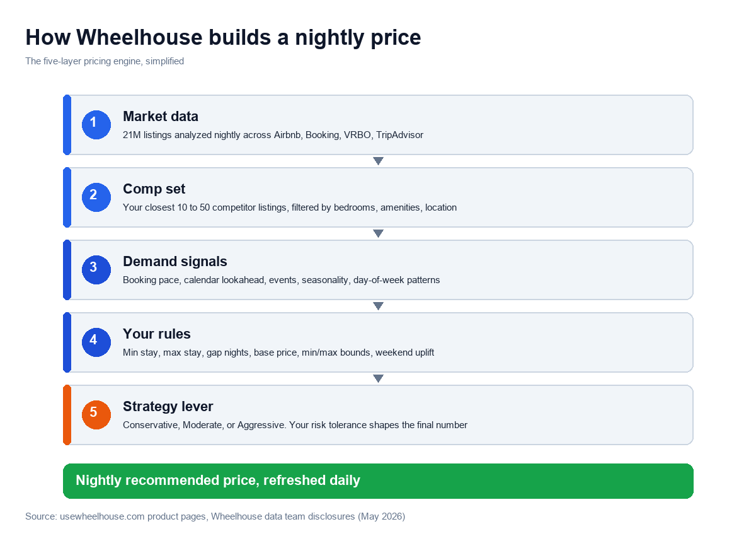This screenshot has height=536, width=756.
Task: Click the Conservative, Moderate, or Aggressive description
Action: [x=295, y=425]
